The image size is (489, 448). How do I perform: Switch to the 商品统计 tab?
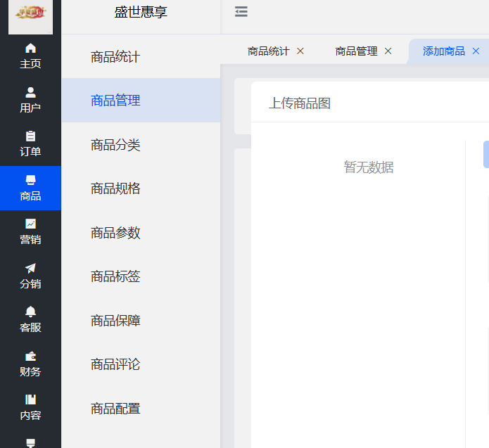pos(269,51)
